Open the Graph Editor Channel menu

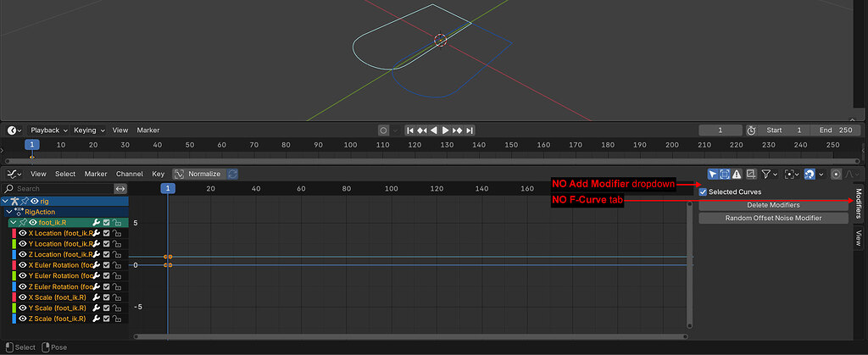[130, 174]
